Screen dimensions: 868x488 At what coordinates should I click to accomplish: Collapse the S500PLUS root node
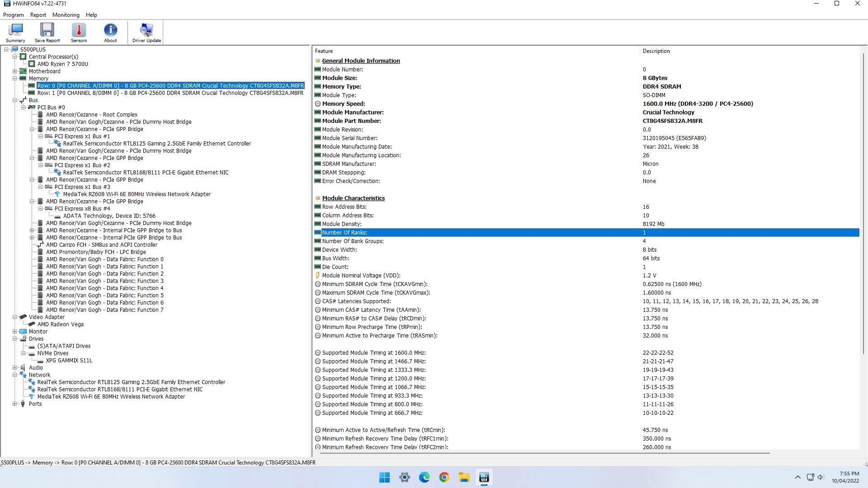(x=6, y=50)
